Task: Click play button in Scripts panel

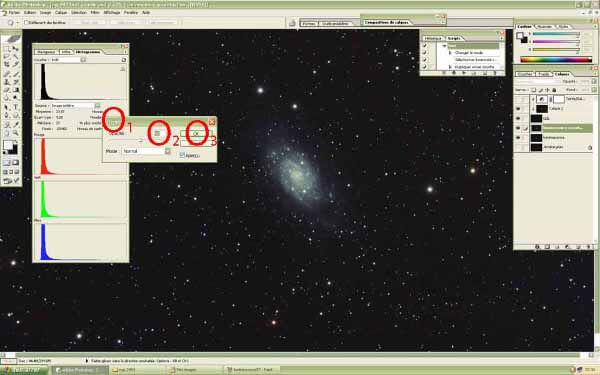Action: pyautogui.click(x=464, y=73)
